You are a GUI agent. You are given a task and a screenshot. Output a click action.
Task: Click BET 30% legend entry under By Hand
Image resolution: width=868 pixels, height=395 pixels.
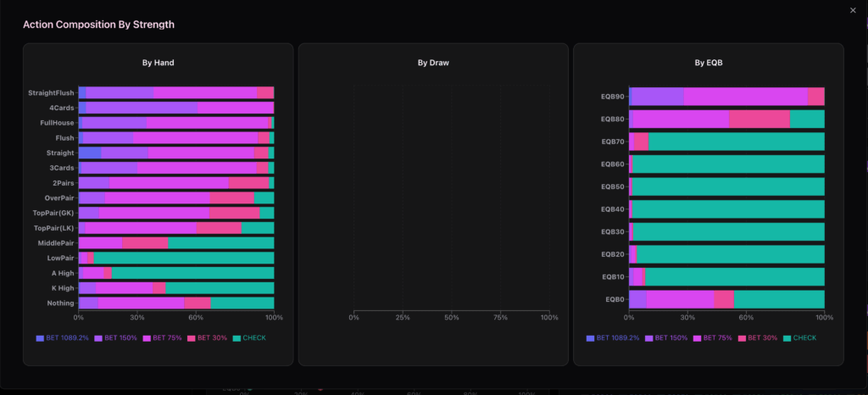(210, 338)
